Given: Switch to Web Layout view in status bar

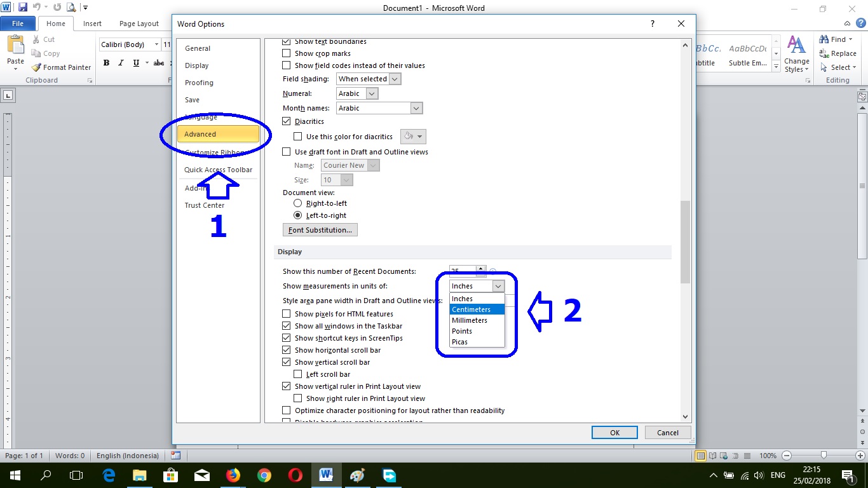Looking at the screenshot, I should [x=724, y=456].
